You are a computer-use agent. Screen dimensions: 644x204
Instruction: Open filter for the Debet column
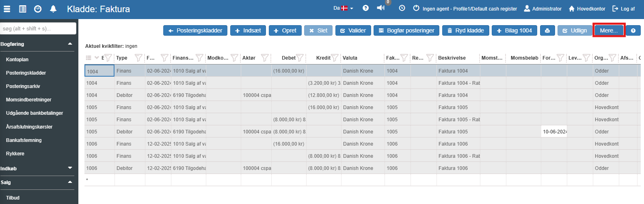[x=300, y=58]
